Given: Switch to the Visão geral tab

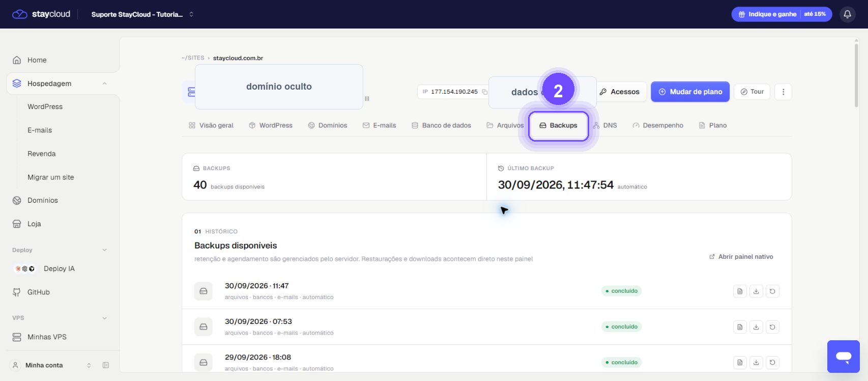Looking at the screenshot, I should (211, 125).
